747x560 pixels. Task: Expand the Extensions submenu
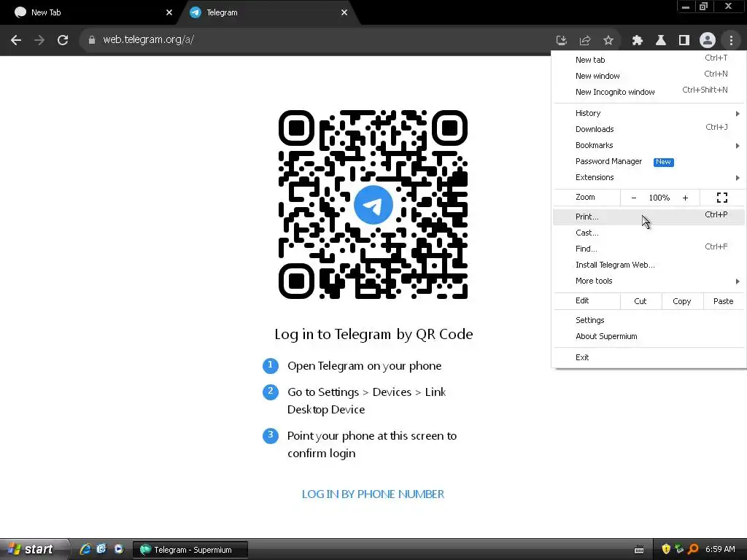tap(649, 177)
